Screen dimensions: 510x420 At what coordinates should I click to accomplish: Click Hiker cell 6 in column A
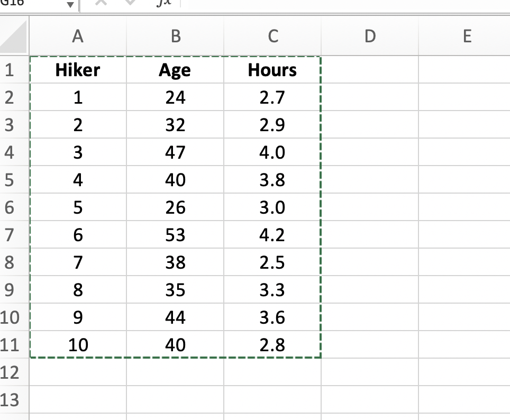[78, 234]
